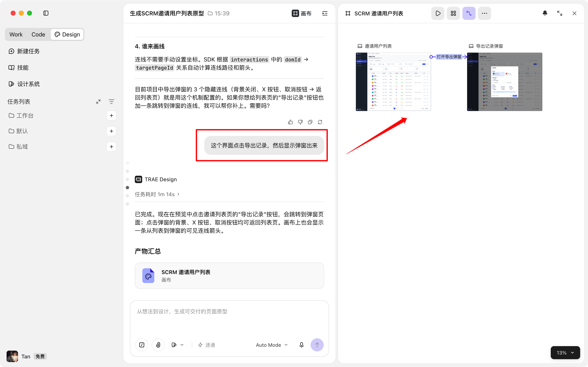Open the SCRM 邀请用户列表 canvas artifact card
The height and width of the screenshot is (367, 588).
click(229, 276)
